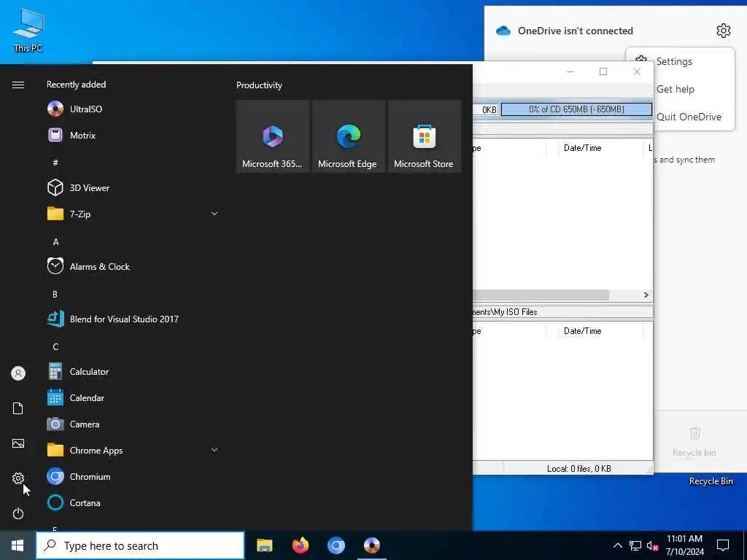Open OneDrive settings gear icon
747x560 pixels.
point(723,31)
